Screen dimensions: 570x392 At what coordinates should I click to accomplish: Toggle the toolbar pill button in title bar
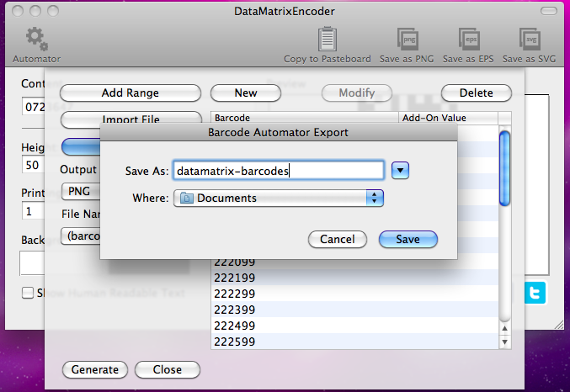click(549, 11)
